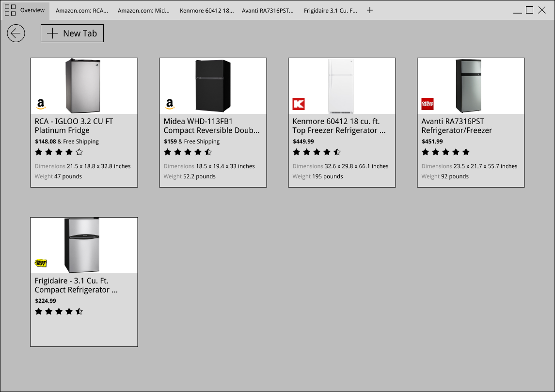Image resolution: width=555 pixels, height=392 pixels.
Task: Click the $449.99 price on Kenmore card
Action: tap(303, 141)
